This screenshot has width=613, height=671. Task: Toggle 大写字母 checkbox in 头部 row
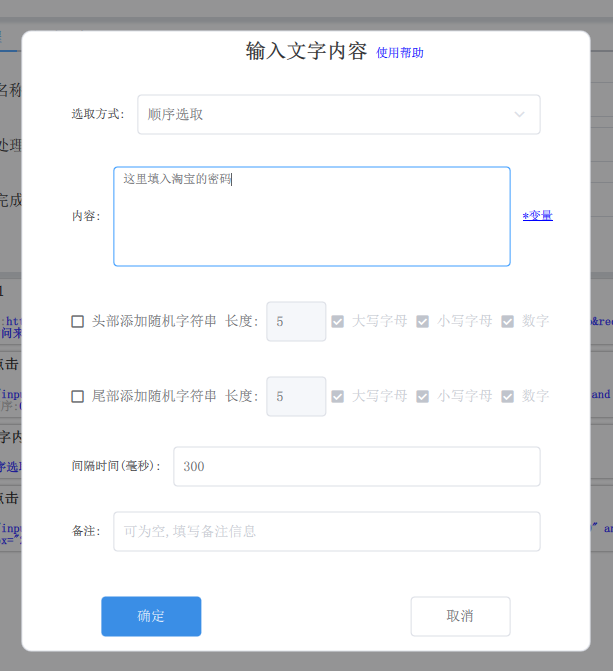pos(337,321)
